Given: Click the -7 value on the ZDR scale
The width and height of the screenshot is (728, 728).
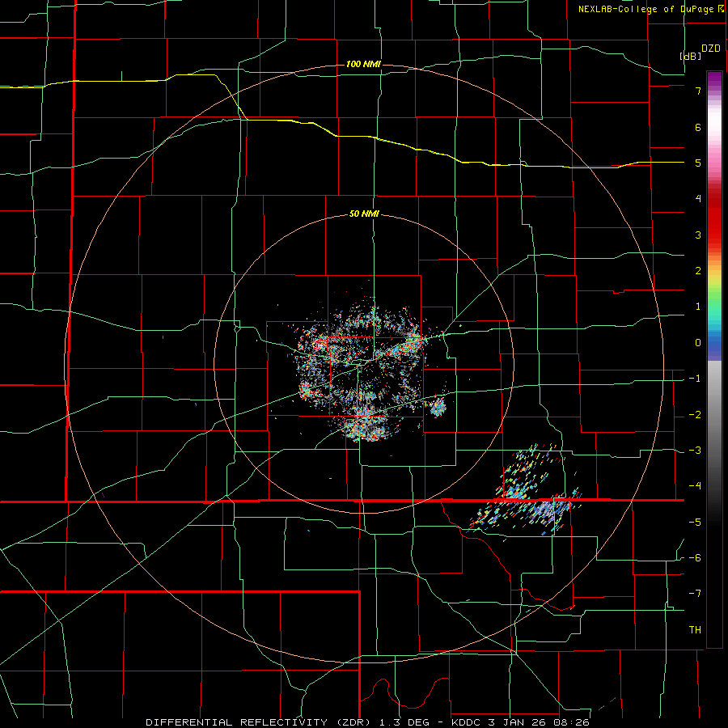Looking at the screenshot, I should click(x=695, y=594).
